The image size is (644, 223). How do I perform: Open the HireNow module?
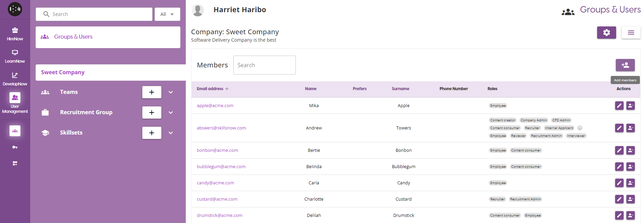pyautogui.click(x=15, y=34)
